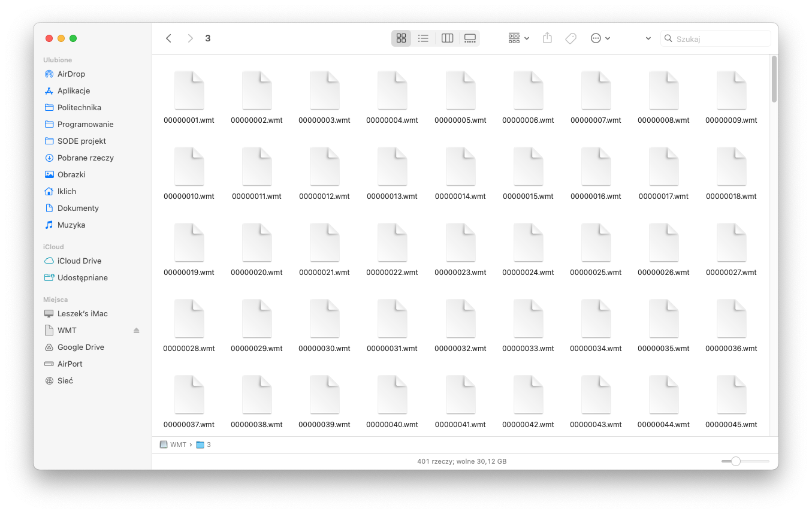Select file 00000022.wmt
The height and width of the screenshot is (514, 812).
[x=392, y=250]
